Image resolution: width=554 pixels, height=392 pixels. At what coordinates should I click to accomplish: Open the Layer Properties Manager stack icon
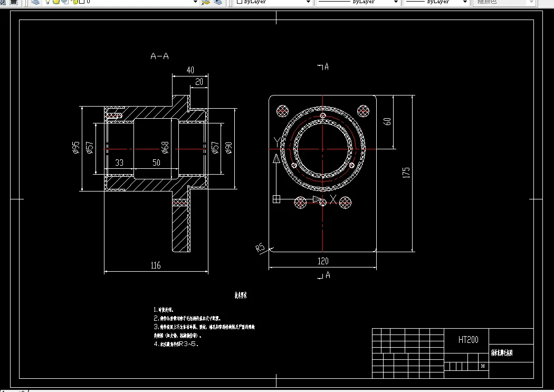tap(35, 2)
